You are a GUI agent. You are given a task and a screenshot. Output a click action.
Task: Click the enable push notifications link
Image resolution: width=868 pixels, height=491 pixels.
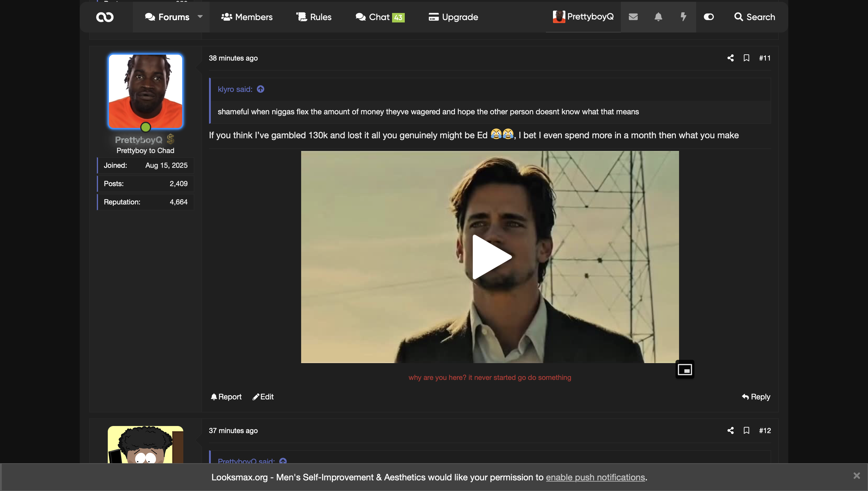pos(595,477)
